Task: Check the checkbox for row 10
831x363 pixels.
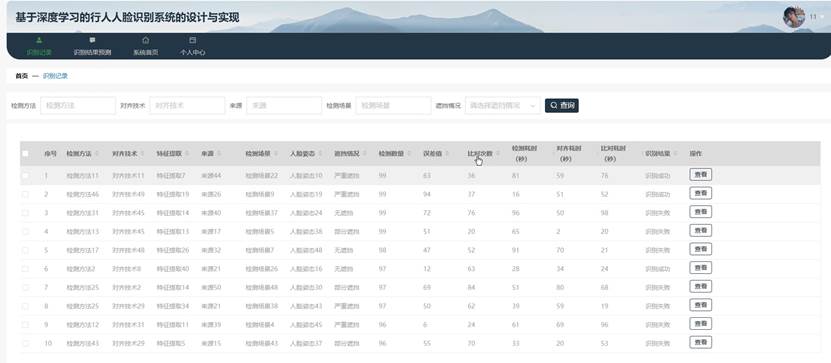Action: click(x=25, y=343)
